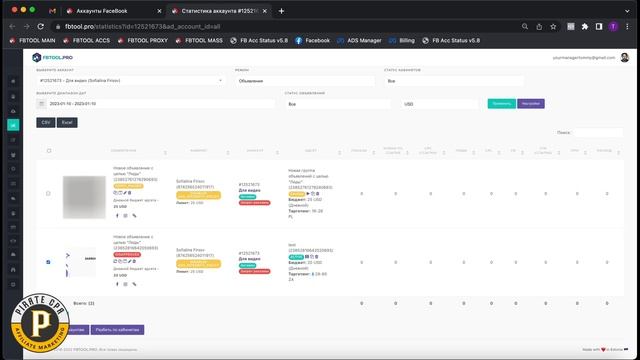
Task: Expand the browser tab list chevron
Action: point(627,11)
